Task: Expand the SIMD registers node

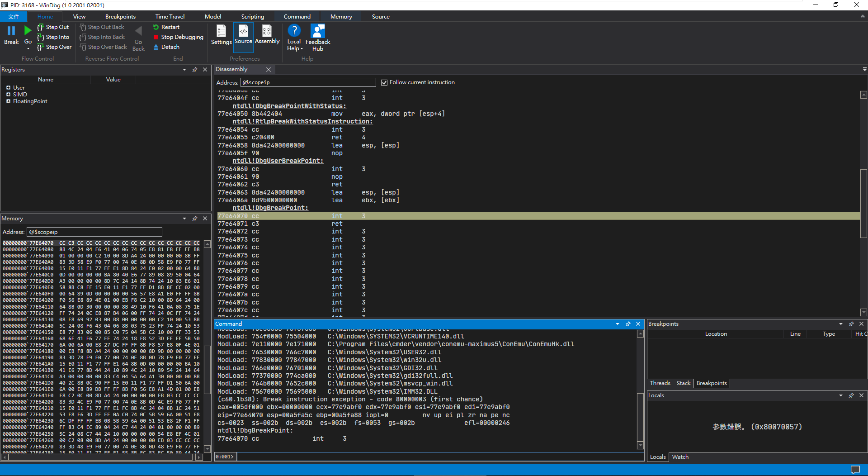Action: 8,95
